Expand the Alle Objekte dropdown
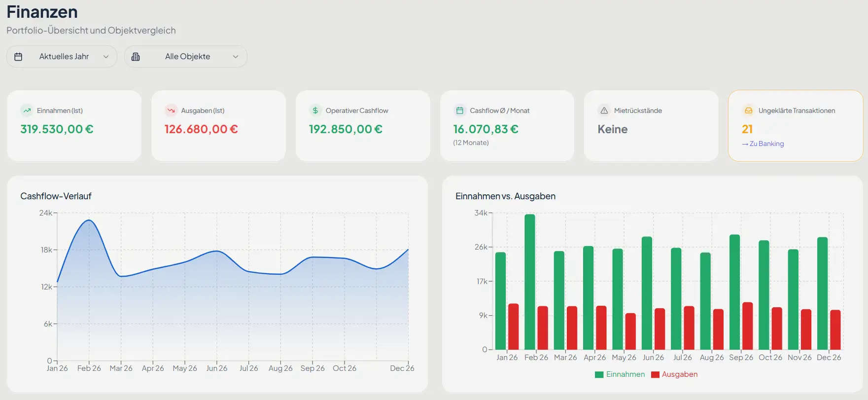868x400 pixels. point(185,57)
